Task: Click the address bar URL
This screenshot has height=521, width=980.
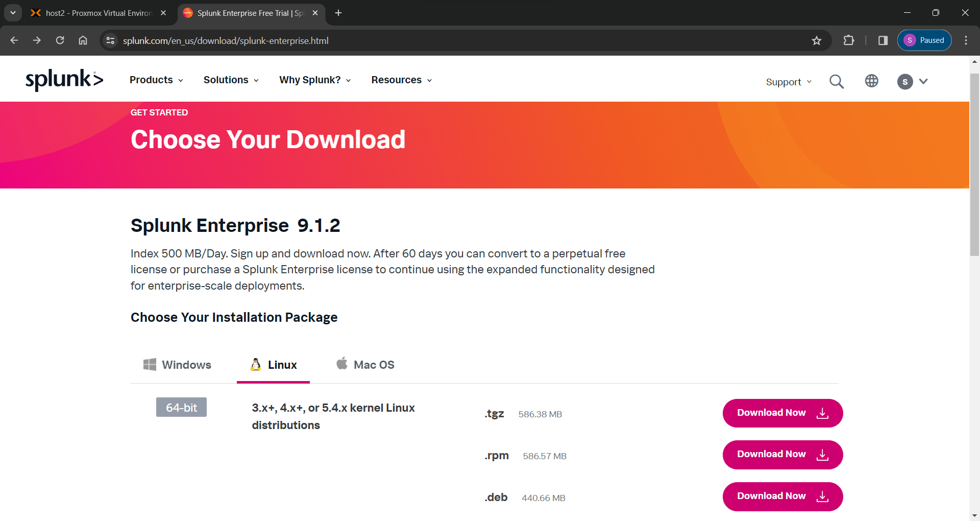Action: pos(226,40)
